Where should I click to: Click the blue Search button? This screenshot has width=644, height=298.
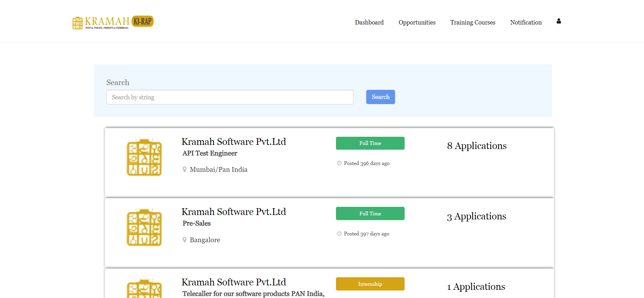(x=380, y=97)
